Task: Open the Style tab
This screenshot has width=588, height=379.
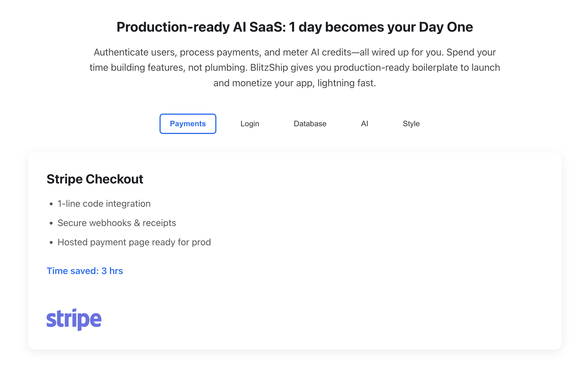Action: point(411,124)
